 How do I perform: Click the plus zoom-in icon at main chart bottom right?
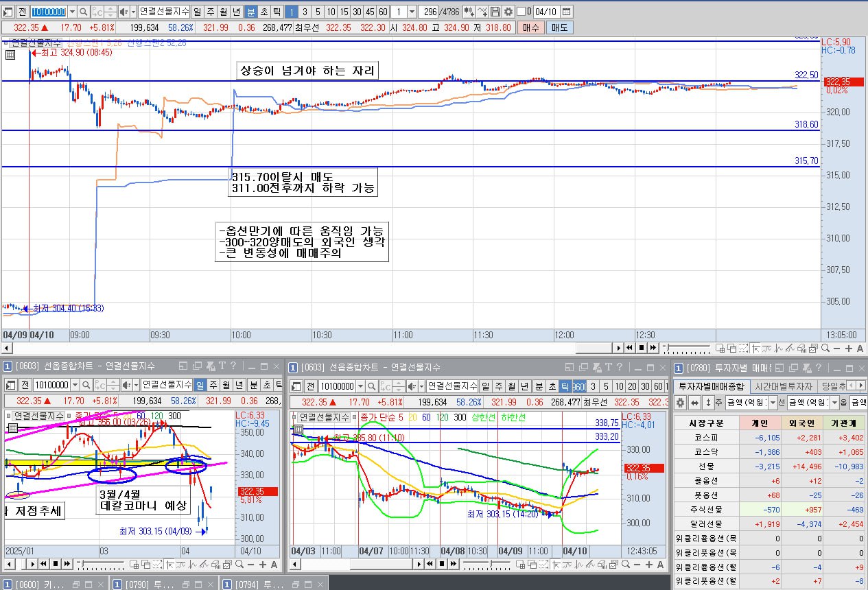coord(848,349)
